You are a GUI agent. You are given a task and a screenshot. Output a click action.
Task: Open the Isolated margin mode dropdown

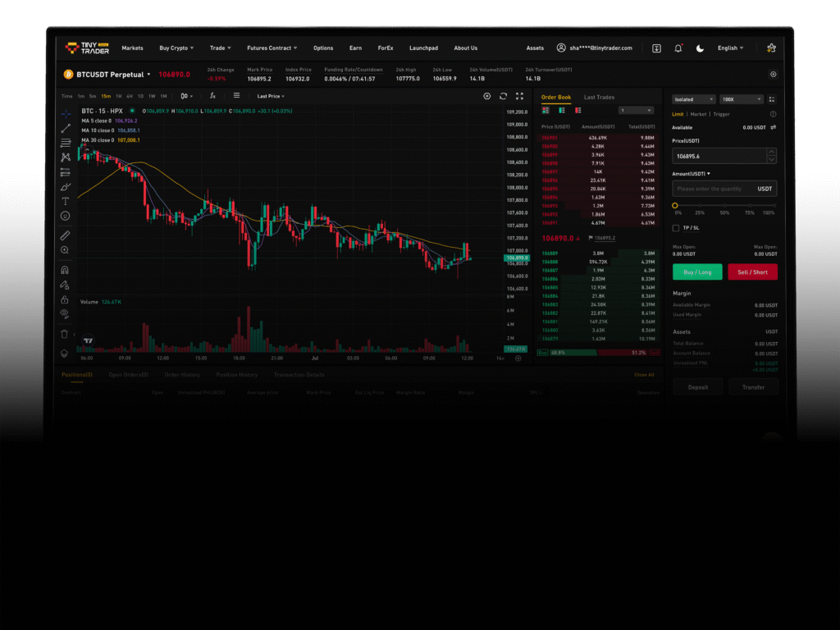click(693, 99)
